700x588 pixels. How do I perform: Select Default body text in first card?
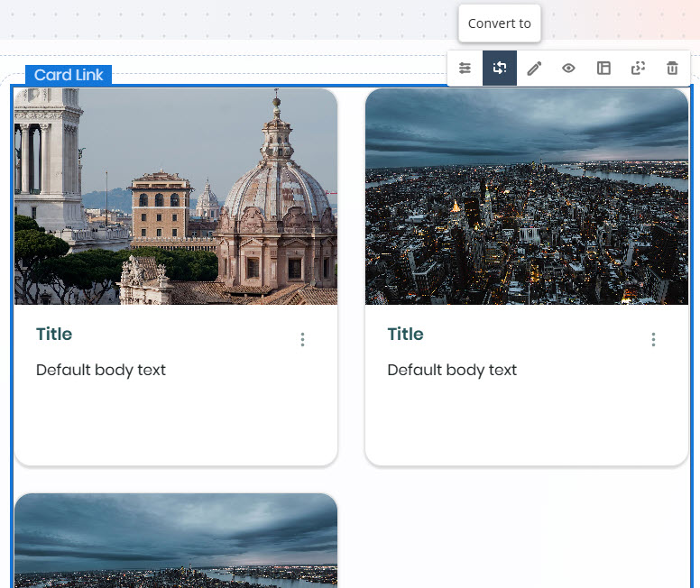(101, 370)
